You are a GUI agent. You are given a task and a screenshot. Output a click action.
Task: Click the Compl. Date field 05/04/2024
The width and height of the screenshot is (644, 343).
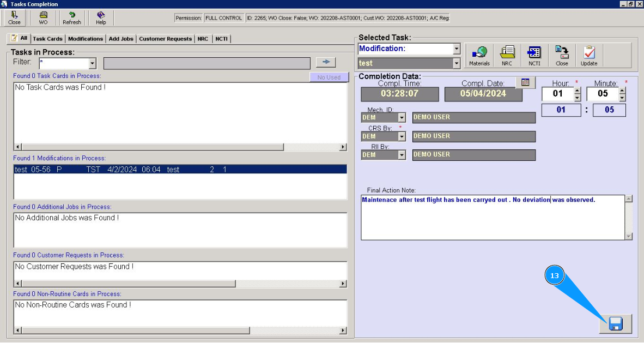click(x=483, y=94)
